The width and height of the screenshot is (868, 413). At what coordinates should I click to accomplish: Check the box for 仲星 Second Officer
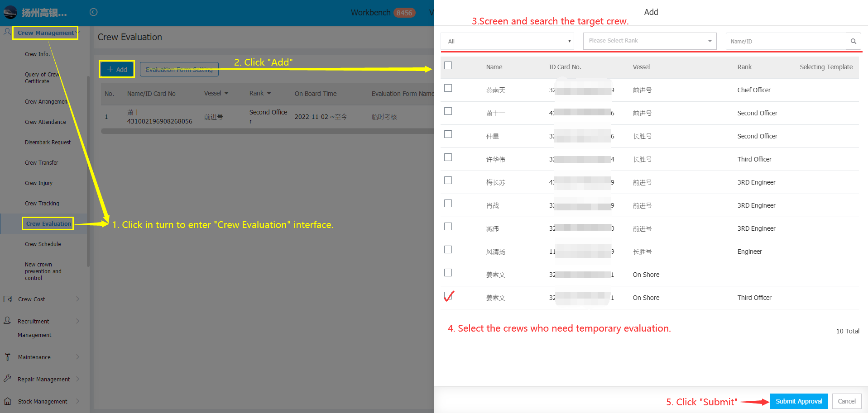448,134
